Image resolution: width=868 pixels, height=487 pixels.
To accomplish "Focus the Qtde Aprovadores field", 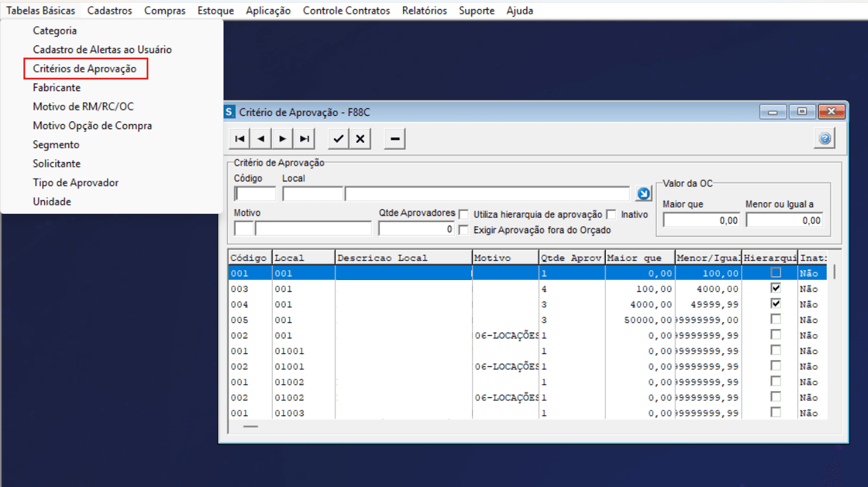I will click(x=416, y=228).
